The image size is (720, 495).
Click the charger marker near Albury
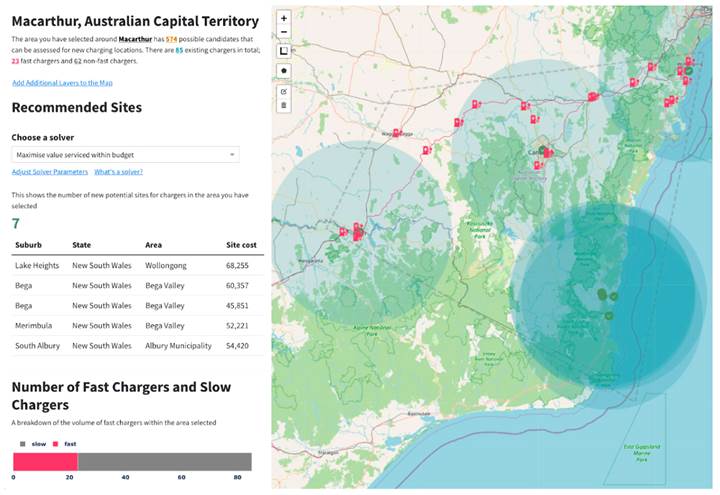tap(356, 235)
